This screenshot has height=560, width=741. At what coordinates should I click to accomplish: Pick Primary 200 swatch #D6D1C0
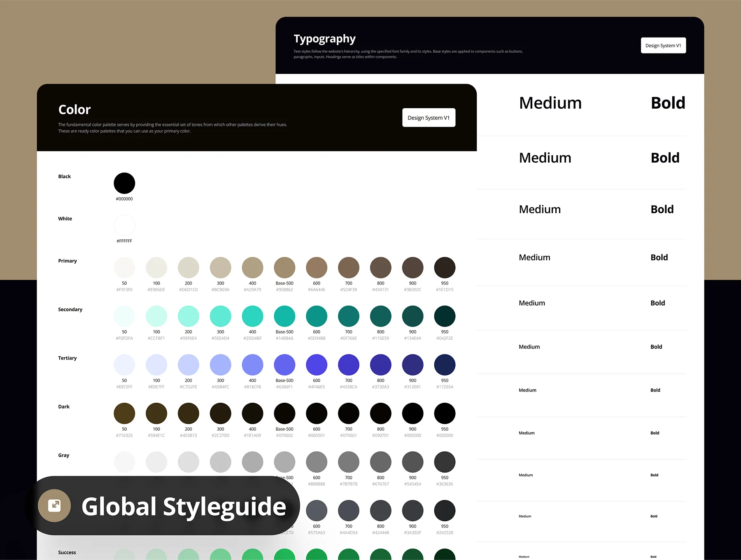pyautogui.click(x=189, y=268)
